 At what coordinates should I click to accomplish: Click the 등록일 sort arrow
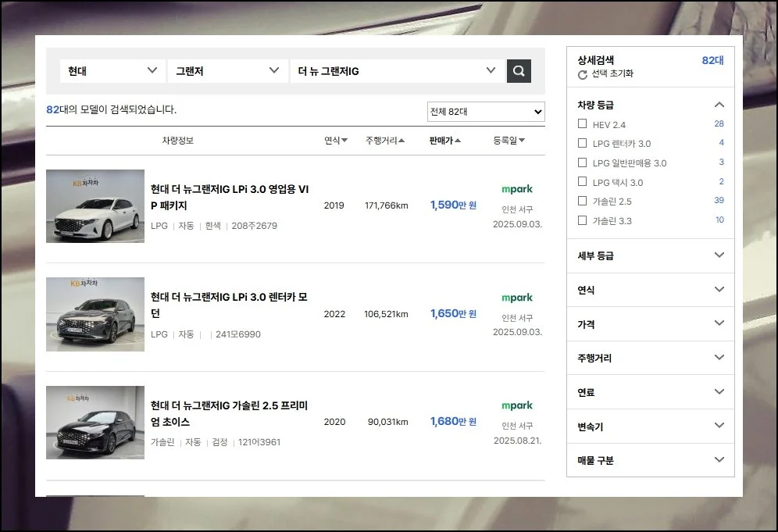522,140
